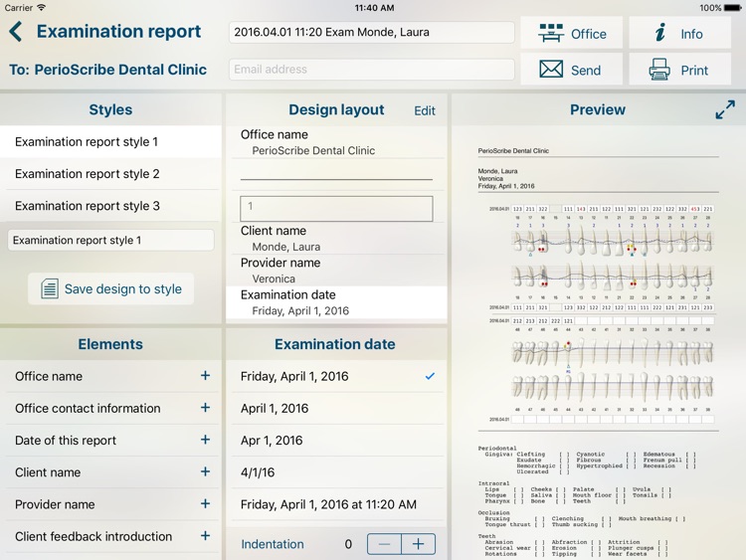Add Office name element with plus icon
Image resolution: width=746 pixels, height=560 pixels.
pos(205,376)
